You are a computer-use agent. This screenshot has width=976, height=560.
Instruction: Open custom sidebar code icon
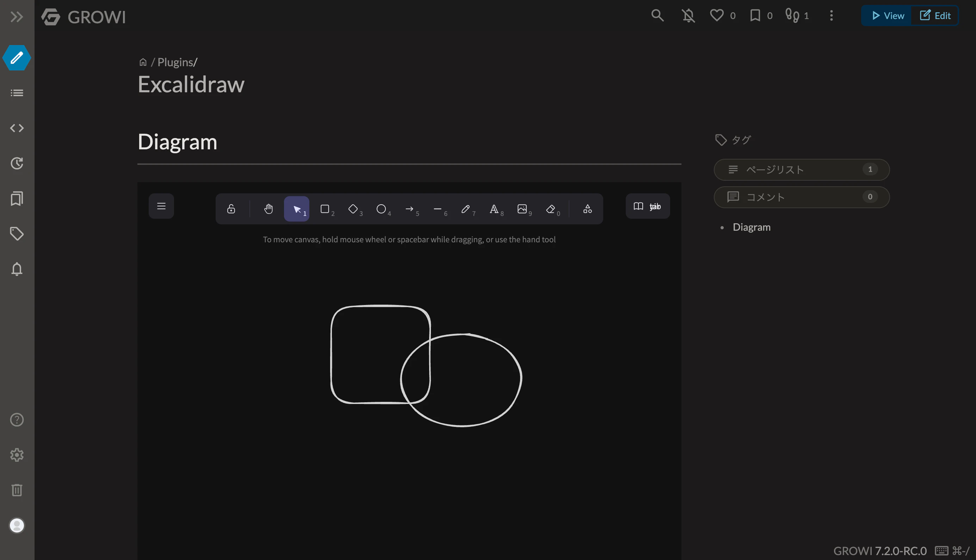click(17, 128)
